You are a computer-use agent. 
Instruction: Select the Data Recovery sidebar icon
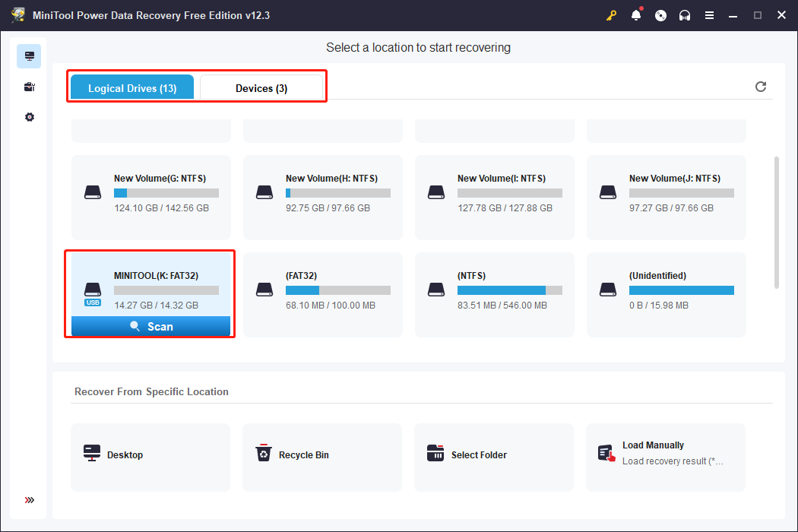click(29, 55)
